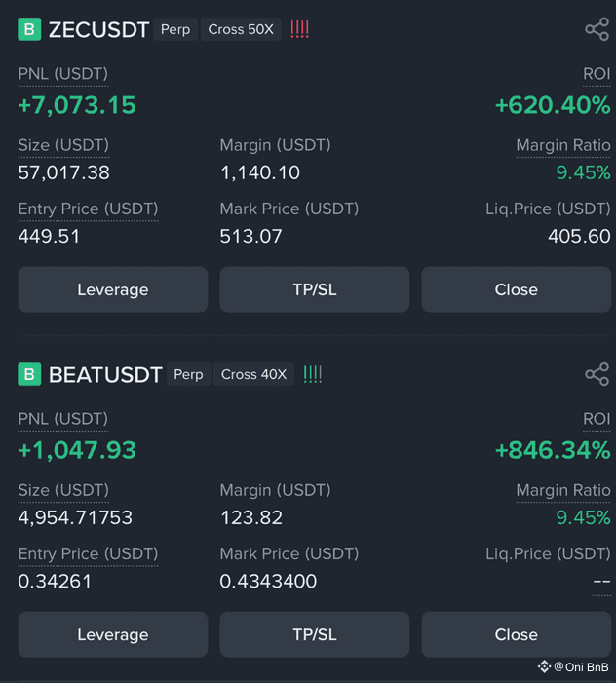
Task: Click the Binance logo watermark icon
Action: tap(544, 666)
